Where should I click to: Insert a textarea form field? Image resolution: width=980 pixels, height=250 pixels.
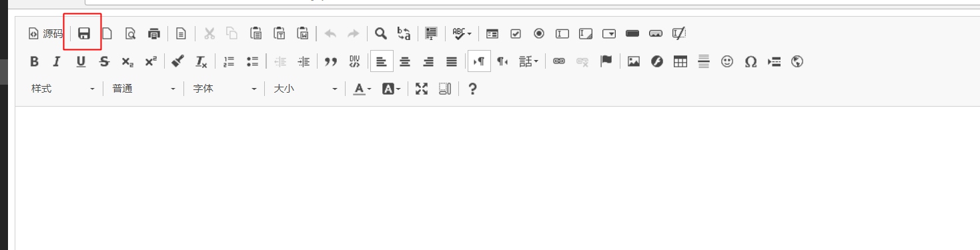pos(586,33)
